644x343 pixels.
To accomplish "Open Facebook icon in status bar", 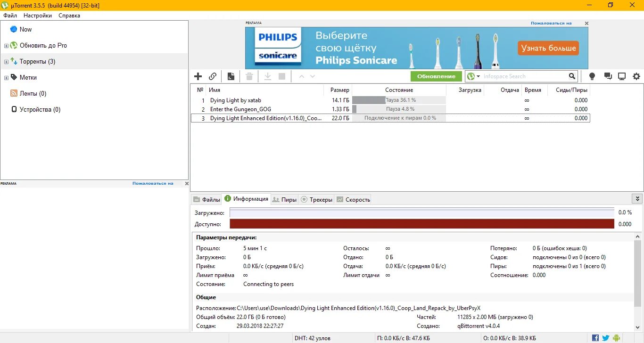I will tap(595, 338).
